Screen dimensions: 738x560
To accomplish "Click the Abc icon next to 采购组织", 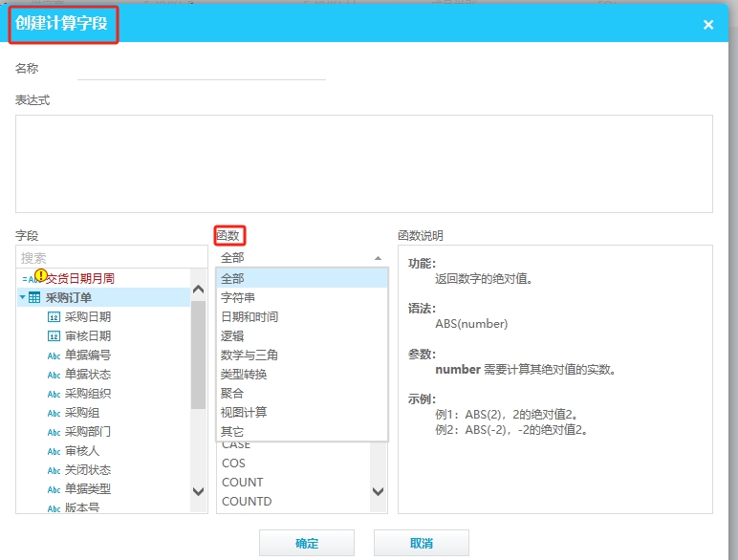I will click(x=54, y=394).
